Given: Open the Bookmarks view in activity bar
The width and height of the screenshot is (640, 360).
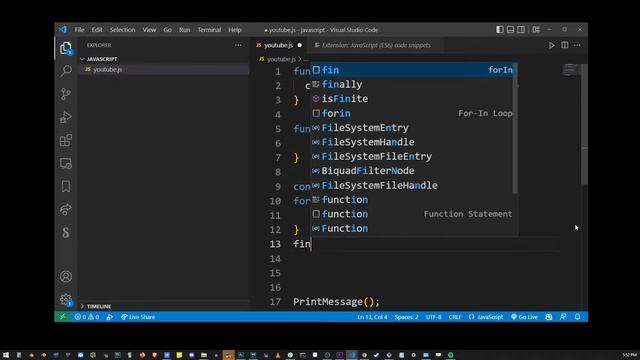Looking at the screenshot, I should pyautogui.click(x=66, y=187).
